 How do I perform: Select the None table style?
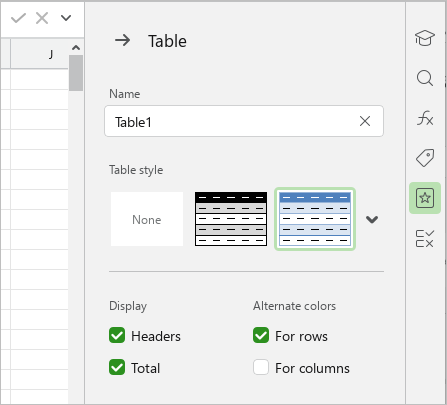(147, 219)
